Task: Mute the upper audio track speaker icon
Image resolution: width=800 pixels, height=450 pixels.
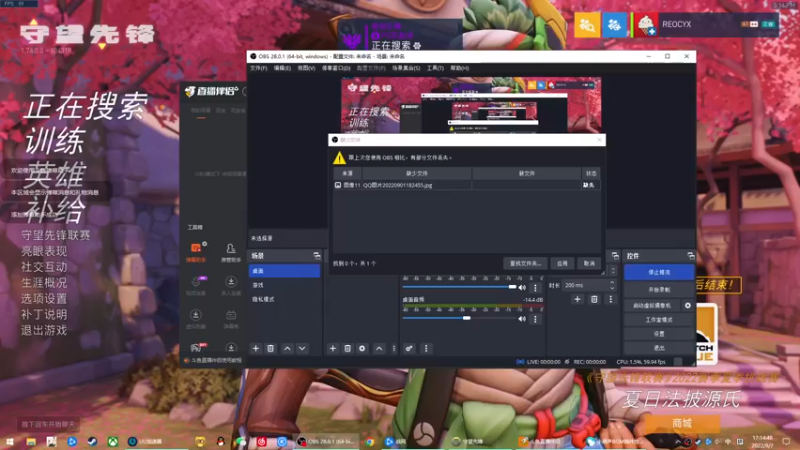Action: 522,288
